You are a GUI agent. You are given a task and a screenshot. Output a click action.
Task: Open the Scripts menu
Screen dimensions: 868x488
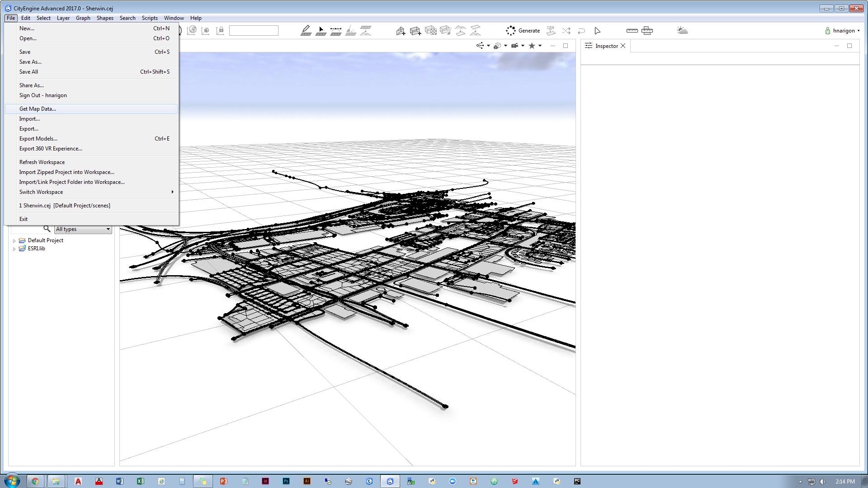[x=150, y=18]
